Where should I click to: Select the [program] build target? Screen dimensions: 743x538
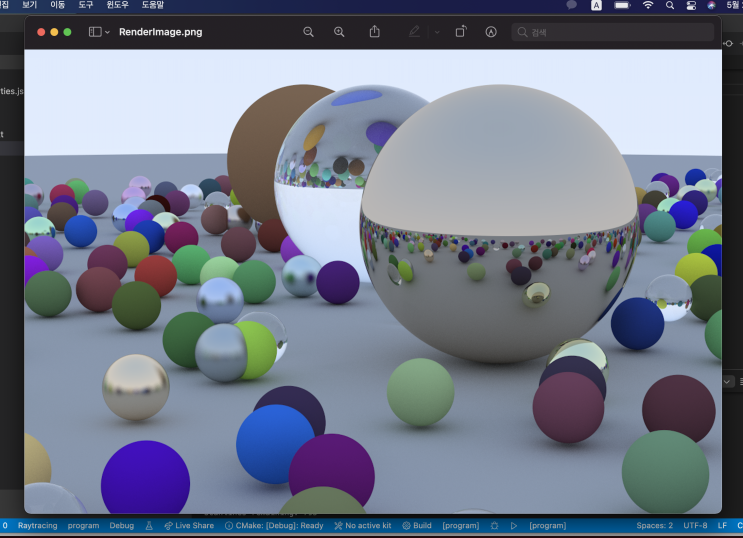(x=461, y=525)
